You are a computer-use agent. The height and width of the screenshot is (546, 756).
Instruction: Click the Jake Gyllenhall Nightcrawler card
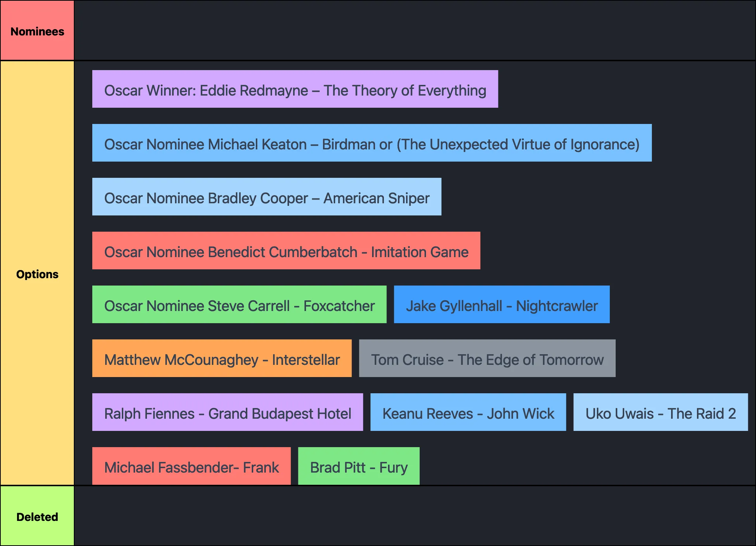[502, 305]
